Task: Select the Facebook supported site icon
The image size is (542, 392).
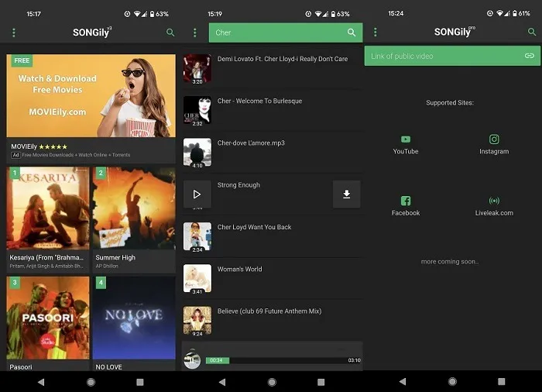Action: click(406, 201)
